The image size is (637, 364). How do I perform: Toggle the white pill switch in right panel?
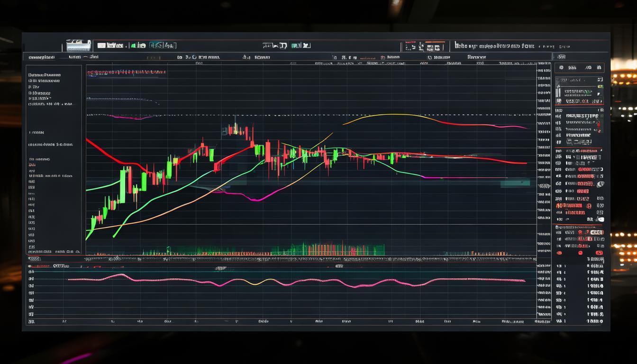[601, 219]
